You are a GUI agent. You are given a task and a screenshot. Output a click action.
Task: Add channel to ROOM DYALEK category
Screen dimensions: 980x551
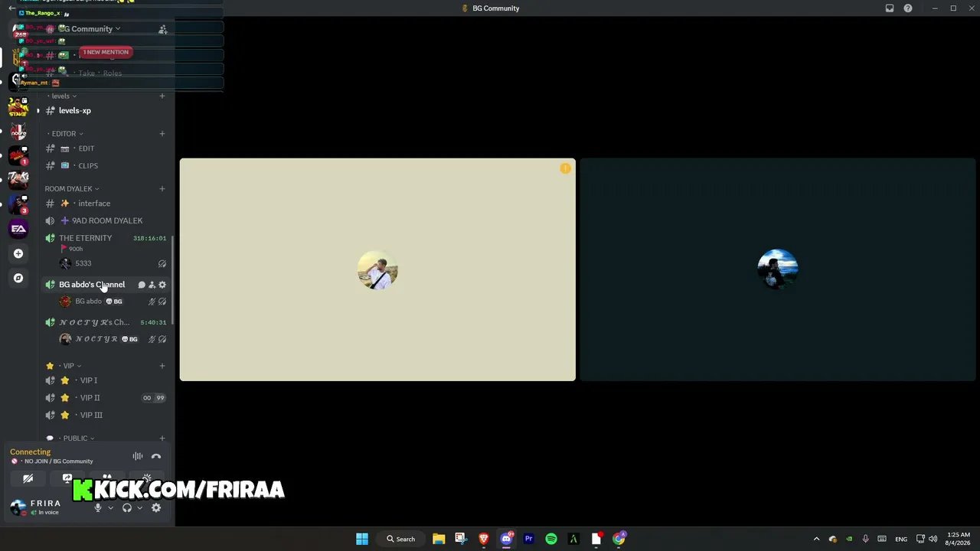162,189
